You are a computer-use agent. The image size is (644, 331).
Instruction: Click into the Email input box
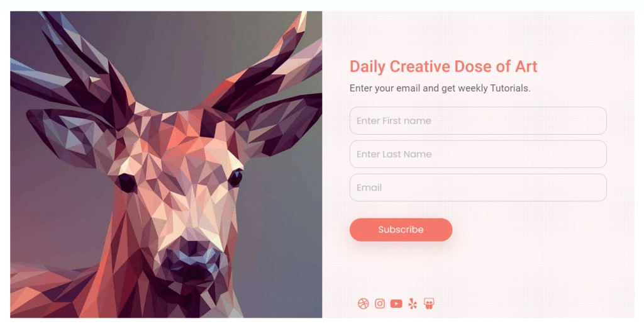coord(478,188)
